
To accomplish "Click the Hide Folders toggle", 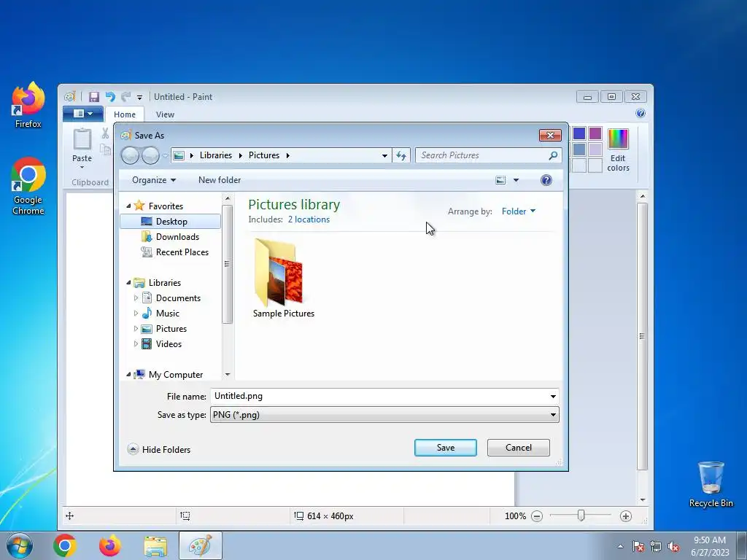I will tap(159, 449).
